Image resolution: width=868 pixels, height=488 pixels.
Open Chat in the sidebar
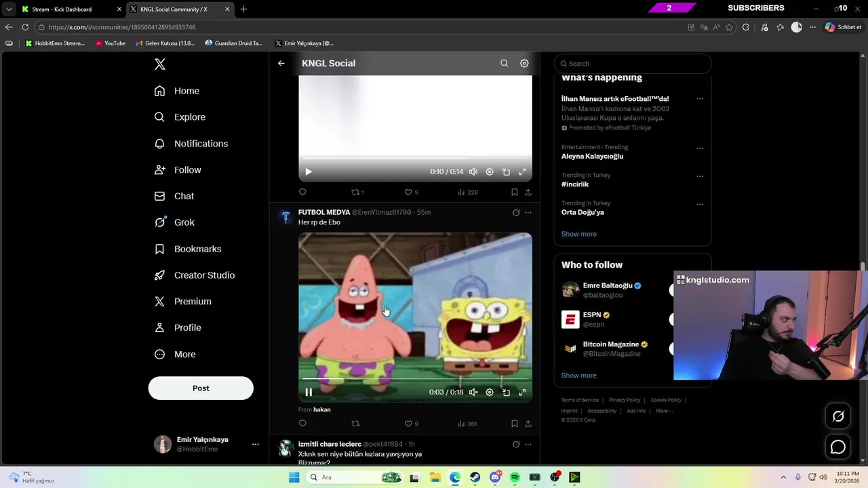point(174,196)
